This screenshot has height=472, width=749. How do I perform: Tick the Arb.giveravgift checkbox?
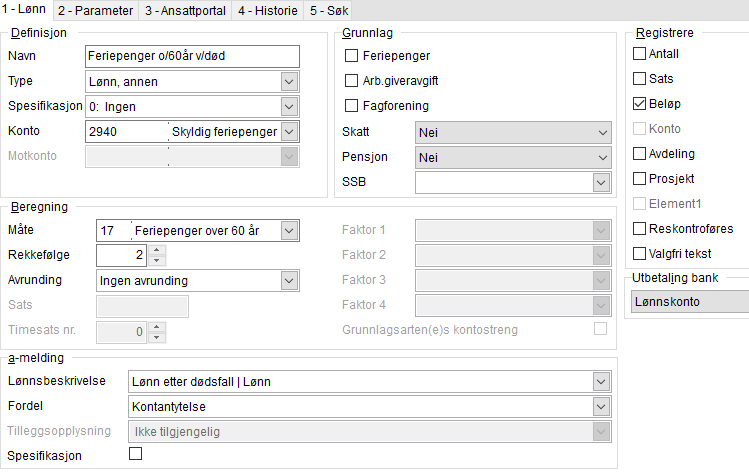tap(351, 81)
